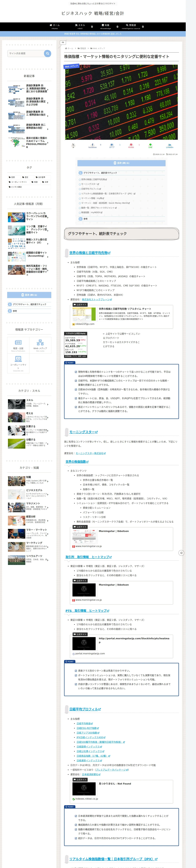Open the 情報源 (Intelligence source) menu item
The image size is (196, 868).
131,27
